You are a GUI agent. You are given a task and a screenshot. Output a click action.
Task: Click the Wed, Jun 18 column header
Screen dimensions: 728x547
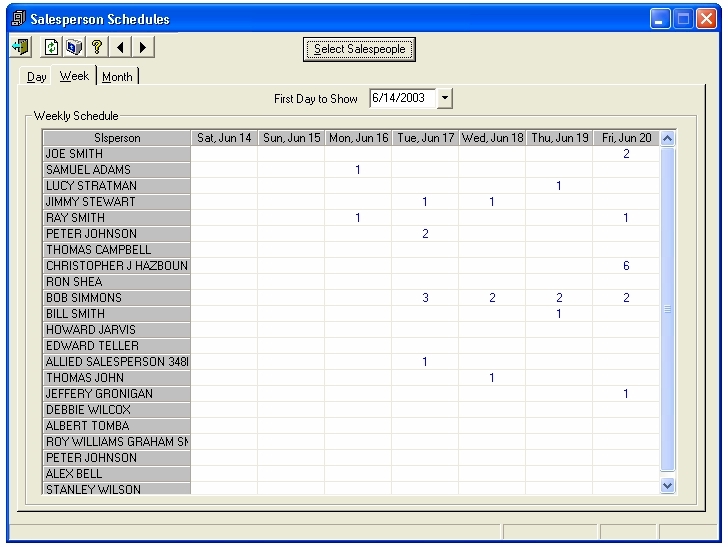pyautogui.click(x=492, y=138)
